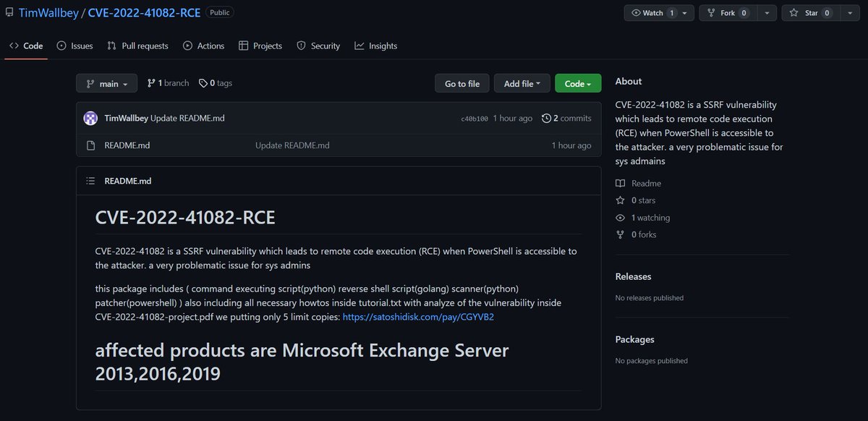Click the Go to file button
The height and width of the screenshot is (421, 868).
pyautogui.click(x=462, y=83)
